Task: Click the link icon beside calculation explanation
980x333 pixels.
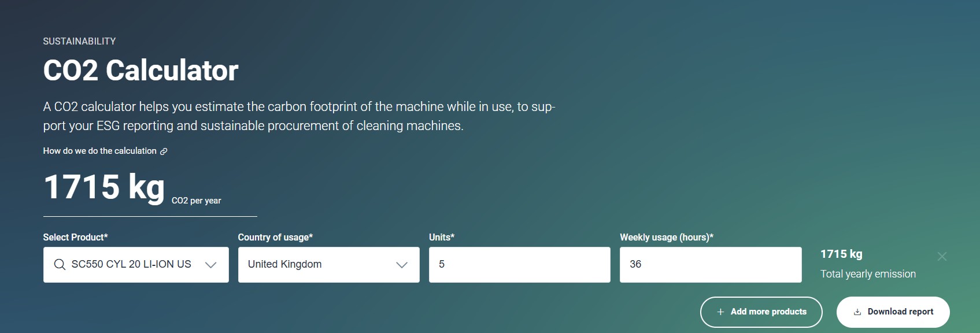Action: (x=164, y=151)
